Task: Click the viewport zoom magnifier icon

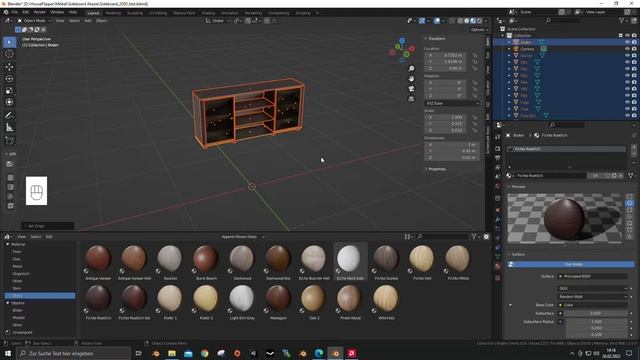Action: pyautogui.click(x=411, y=69)
